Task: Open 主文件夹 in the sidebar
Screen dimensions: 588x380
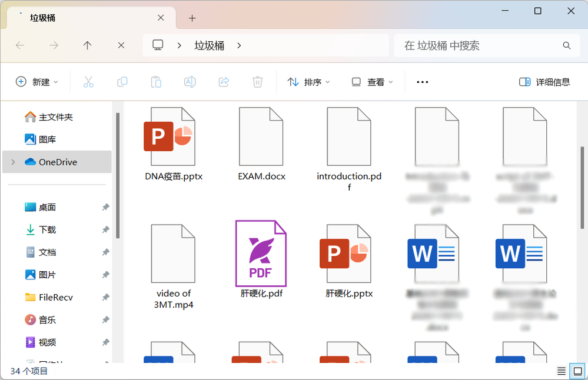Action: [49, 117]
